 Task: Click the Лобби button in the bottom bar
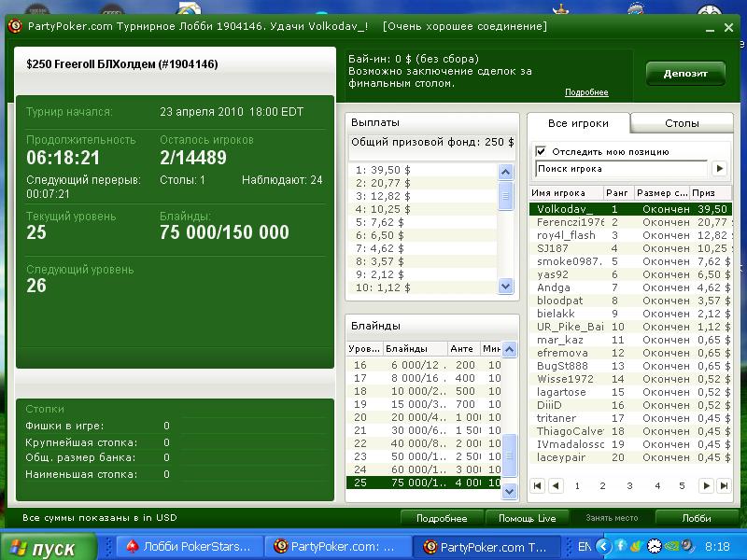[x=697, y=518]
